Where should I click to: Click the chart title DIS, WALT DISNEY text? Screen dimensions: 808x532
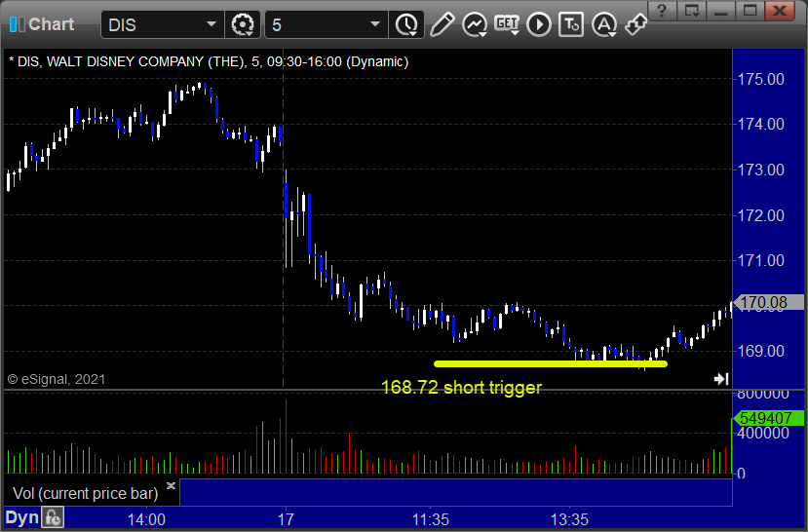tap(209, 61)
